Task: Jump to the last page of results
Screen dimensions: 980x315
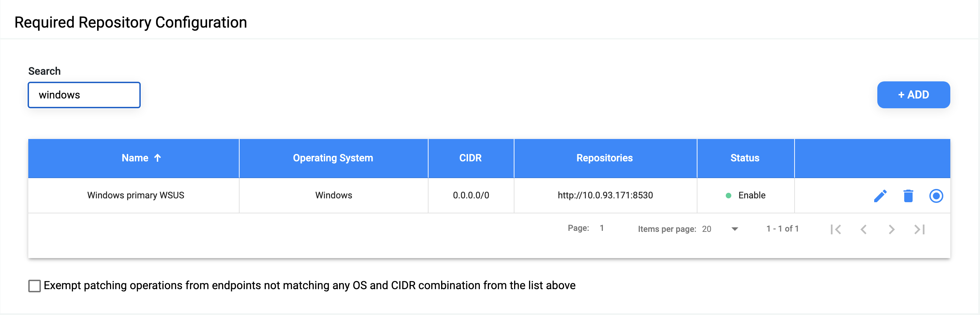Action: point(919,229)
